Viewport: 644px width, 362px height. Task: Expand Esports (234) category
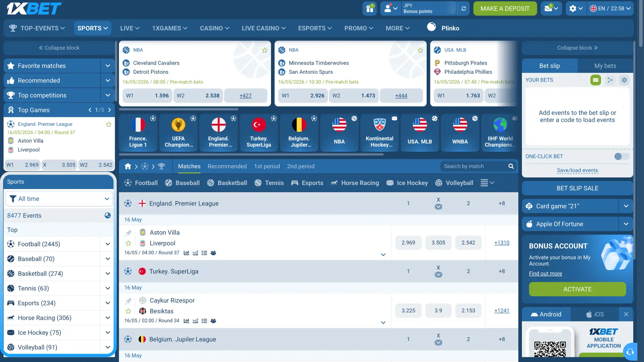point(108,303)
